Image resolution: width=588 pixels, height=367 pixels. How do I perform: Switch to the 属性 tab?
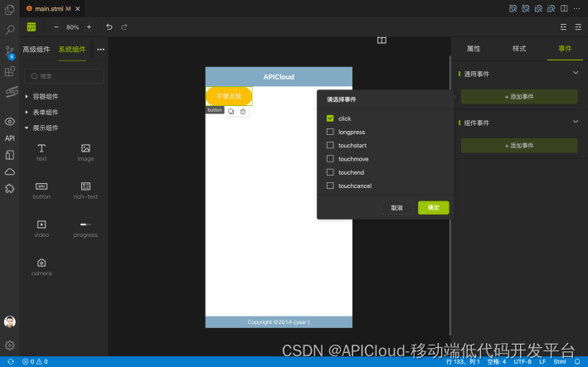(474, 49)
